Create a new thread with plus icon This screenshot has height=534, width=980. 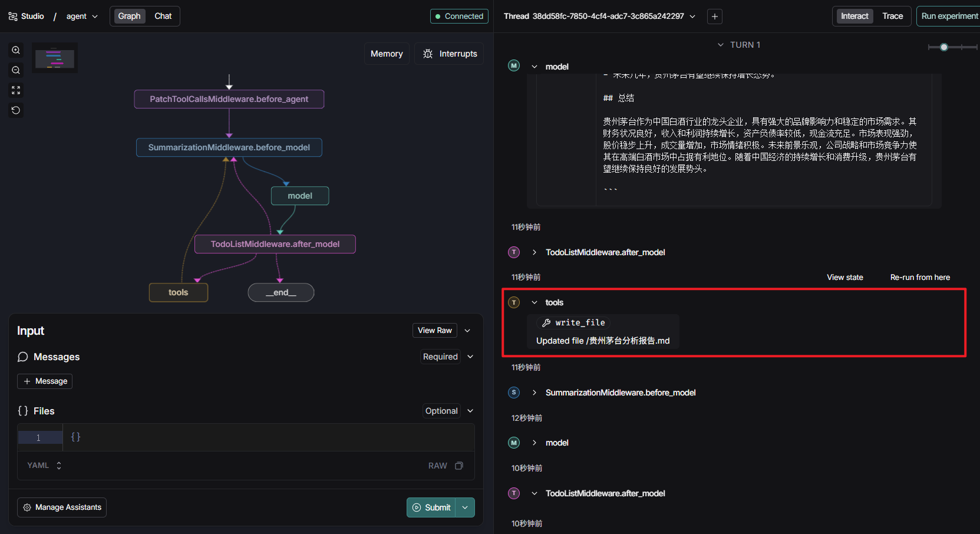pyautogui.click(x=715, y=17)
